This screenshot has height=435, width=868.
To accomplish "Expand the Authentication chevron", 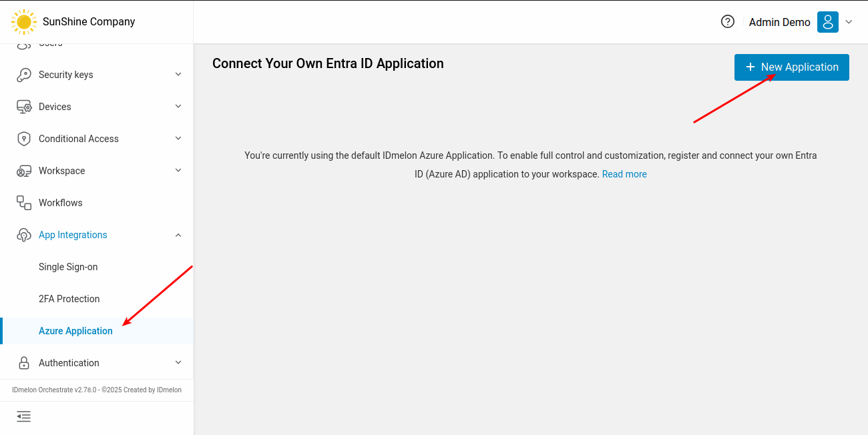I will pos(178,362).
